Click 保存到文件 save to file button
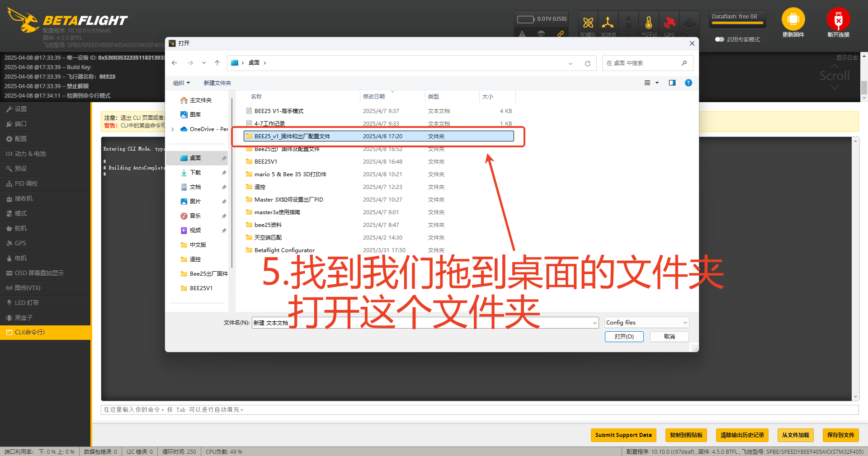Viewport: 868px width, 456px height. [840, 435]
